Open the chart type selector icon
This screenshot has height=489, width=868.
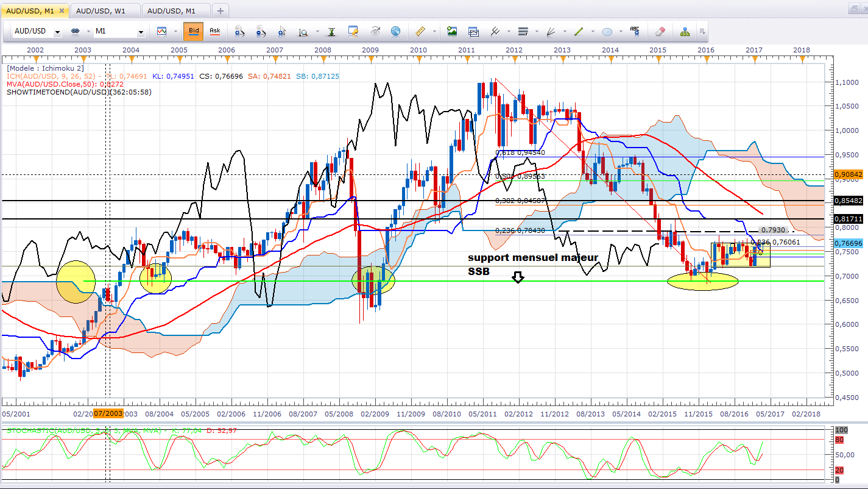[x=161, y=31]
